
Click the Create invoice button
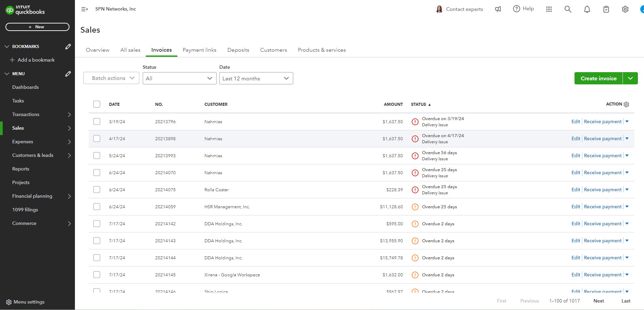click(598, 78)
